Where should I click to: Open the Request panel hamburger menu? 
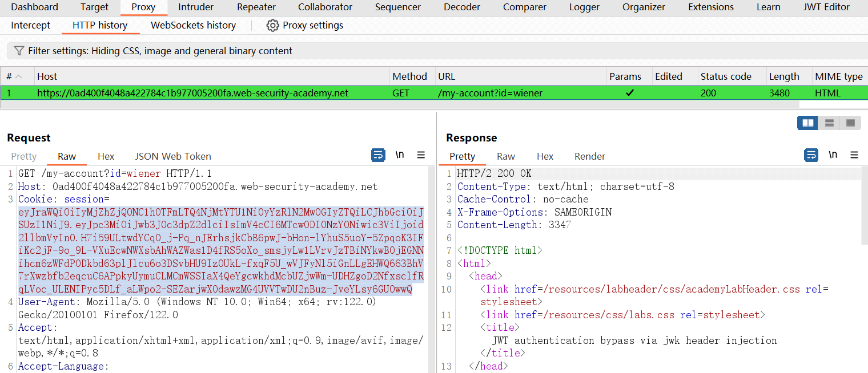click(x=421, y=155)
